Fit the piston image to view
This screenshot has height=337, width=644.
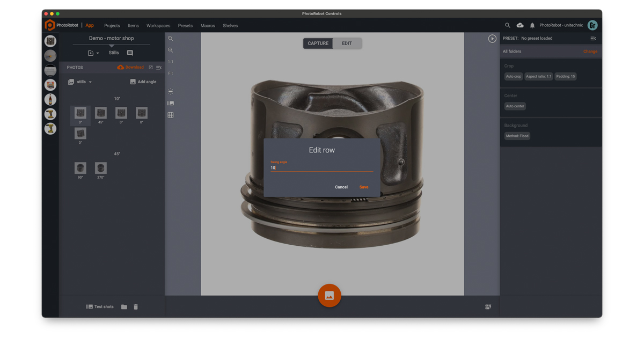pos(171,74)
